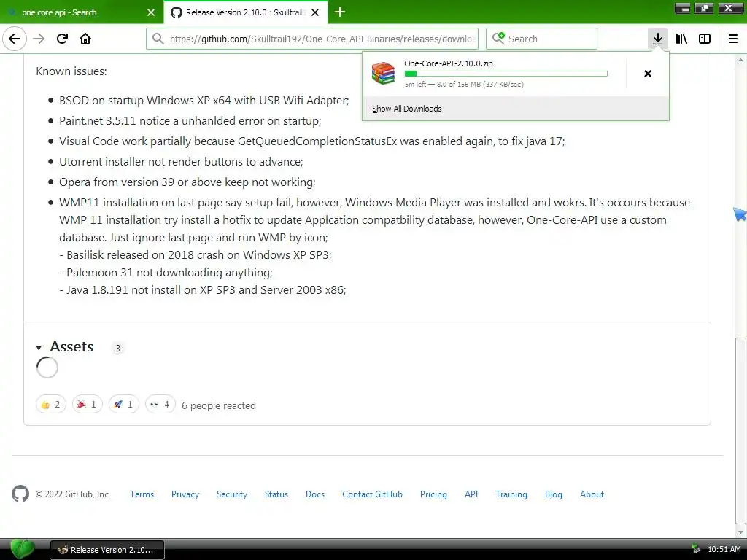Open the Contact GitHub link
Viewport: 747px width, 560px height.
372,494
